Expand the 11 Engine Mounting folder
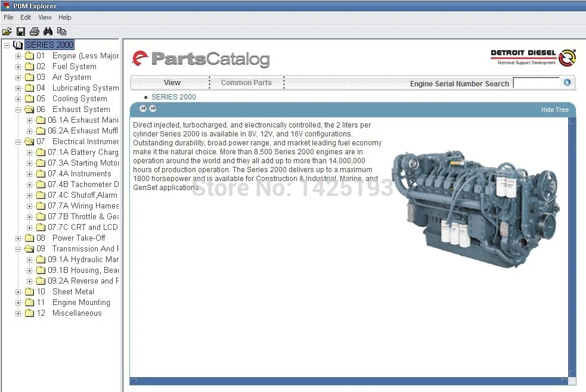 click(x=18, y=303)
